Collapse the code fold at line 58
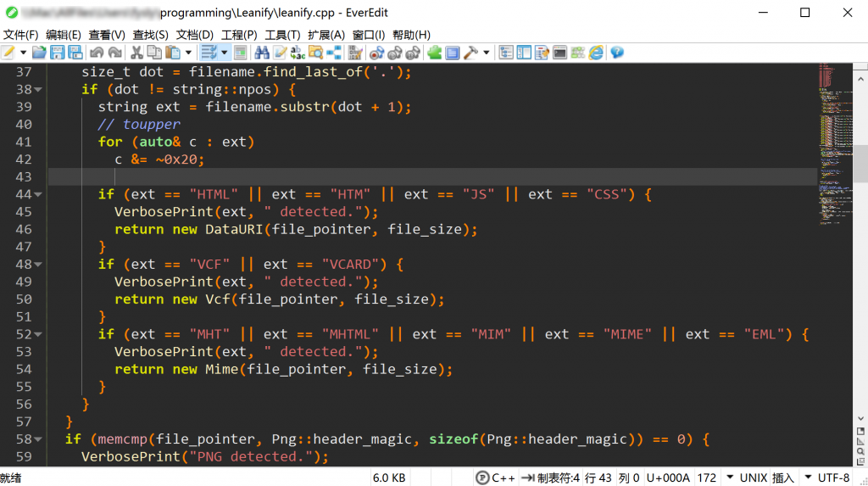Screen dimensions: 868x486 pyautogui.click(x=38, y=439)
